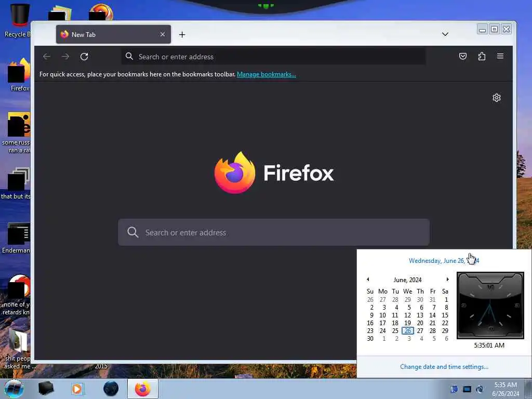
Task: Open the black box taskbar icon
Action: (46, 389)
